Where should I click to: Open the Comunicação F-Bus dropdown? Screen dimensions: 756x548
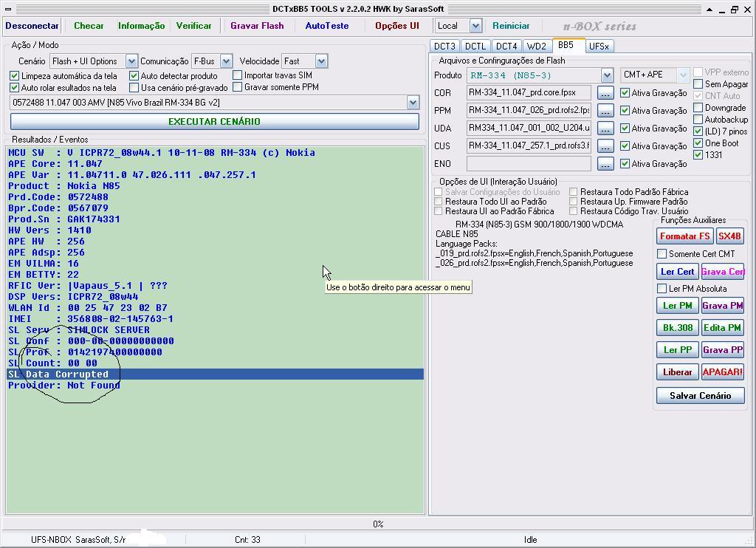226,61
